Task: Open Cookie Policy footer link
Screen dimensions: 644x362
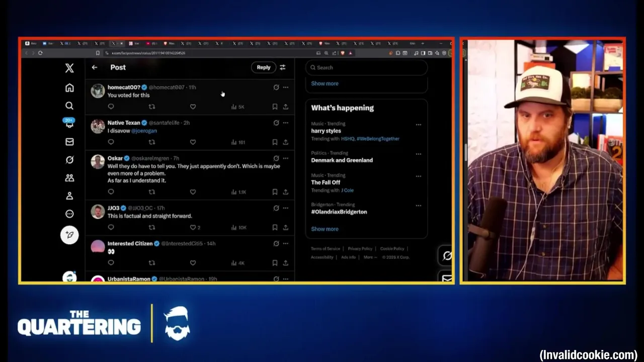Action: click(392, 249)
